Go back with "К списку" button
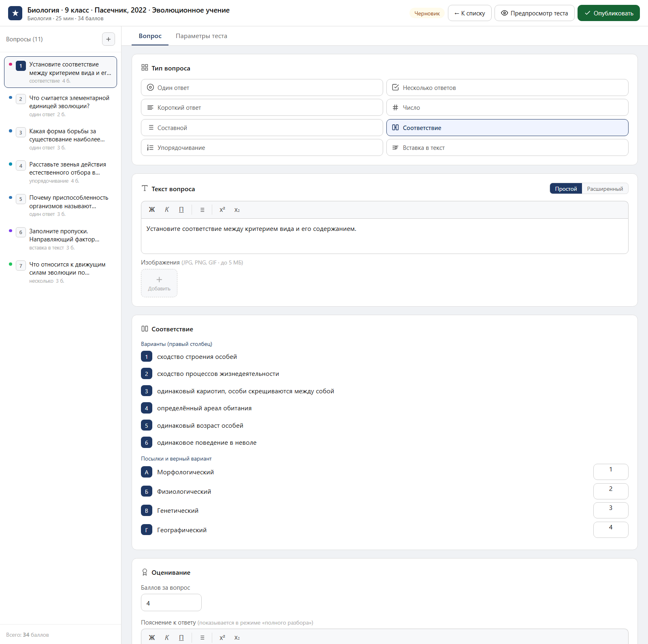This screenshot has height=644, width=648. (469, 13)
